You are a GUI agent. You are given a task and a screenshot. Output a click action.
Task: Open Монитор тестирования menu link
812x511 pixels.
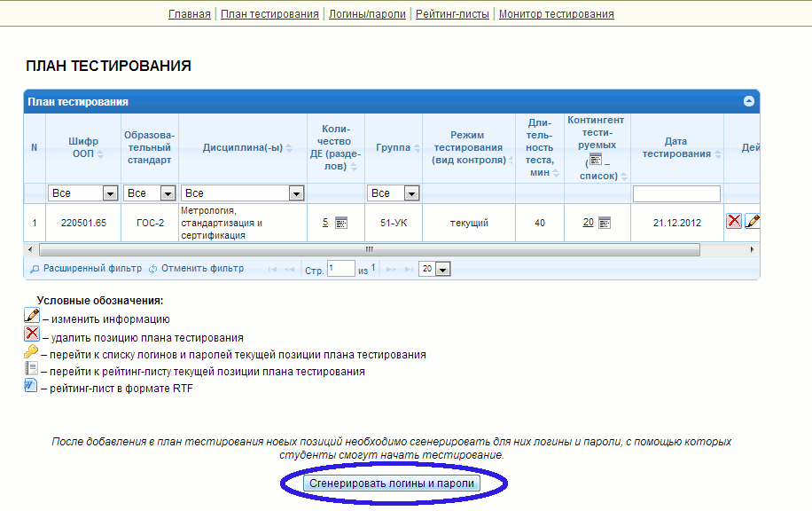click(556, 14)
